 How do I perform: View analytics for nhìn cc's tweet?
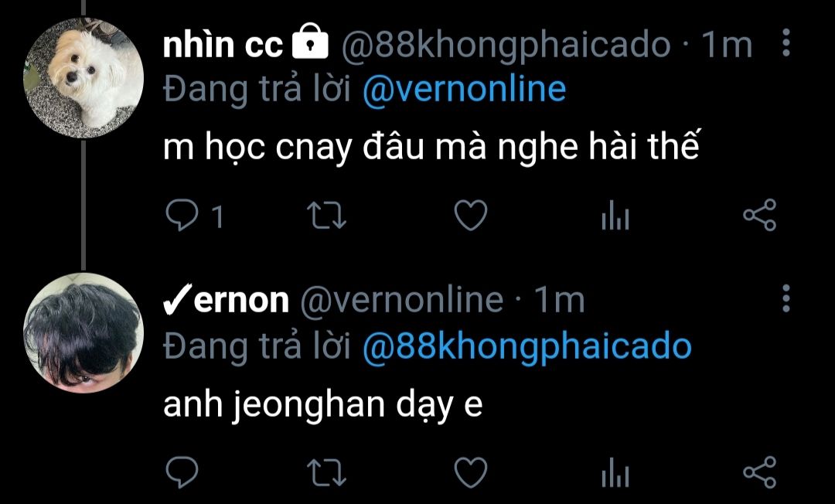(x=615, y=215)
